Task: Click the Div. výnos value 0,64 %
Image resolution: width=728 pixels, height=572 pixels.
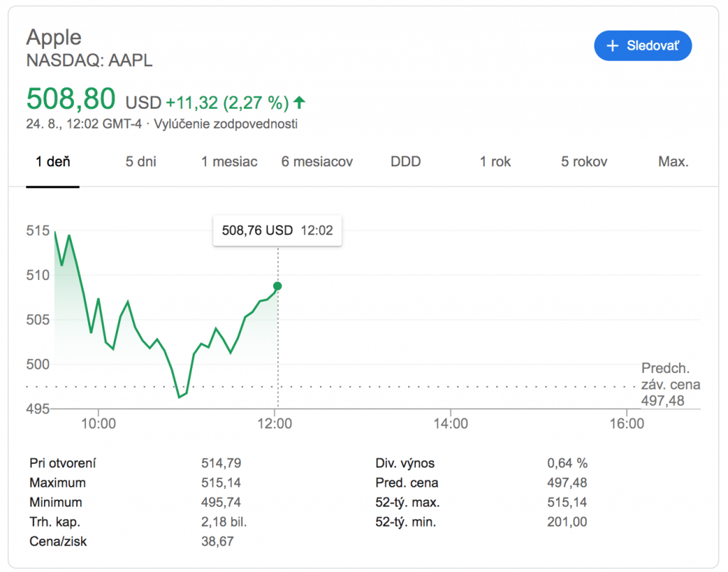Action: (x=567, y=463)
